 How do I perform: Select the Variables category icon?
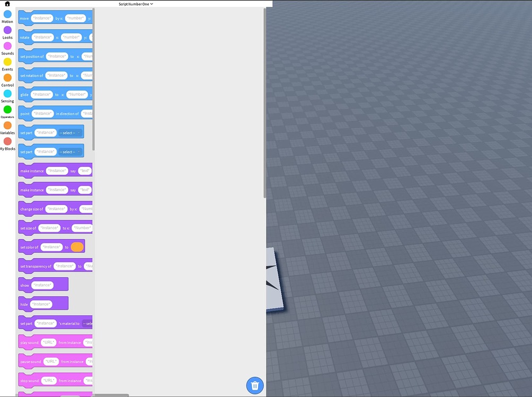point(7,125)
